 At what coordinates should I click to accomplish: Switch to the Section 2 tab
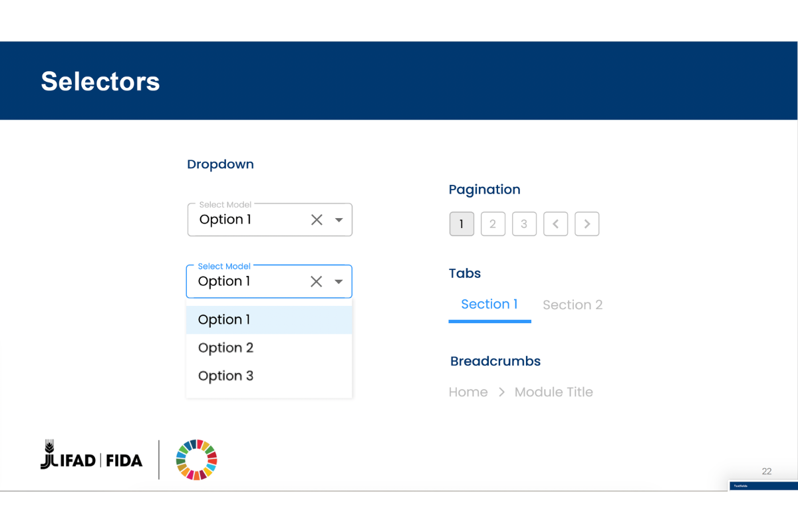[573, 305]
